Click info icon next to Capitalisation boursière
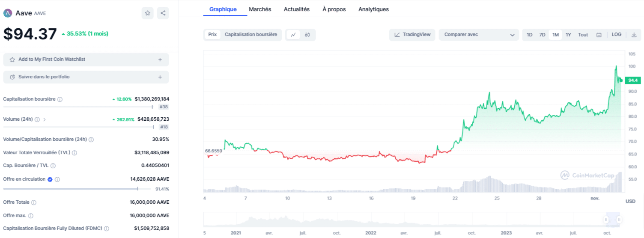This screenshot has width=644, height=238. pos(60,99)
